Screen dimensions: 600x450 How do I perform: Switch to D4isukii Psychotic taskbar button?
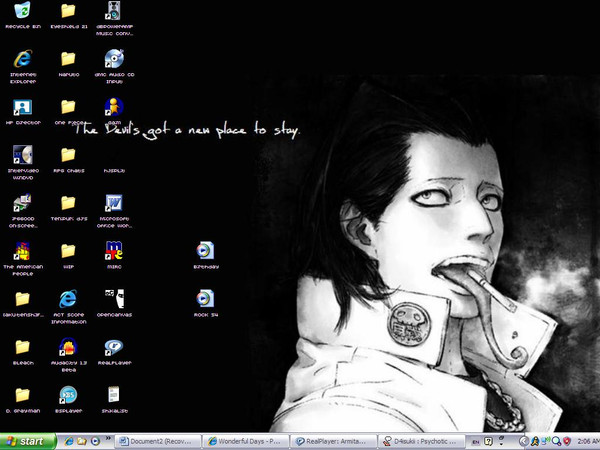click(x=421, y=442)
